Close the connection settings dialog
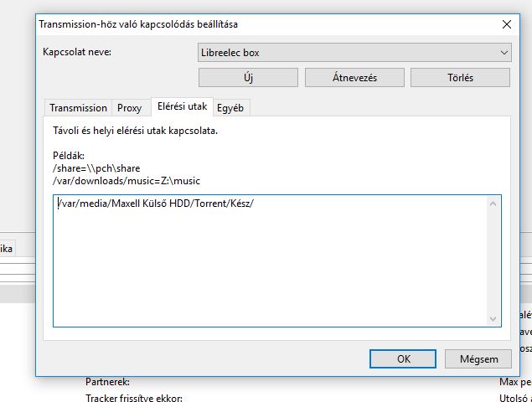The image size is (532, 402). [x=507, y=24]
